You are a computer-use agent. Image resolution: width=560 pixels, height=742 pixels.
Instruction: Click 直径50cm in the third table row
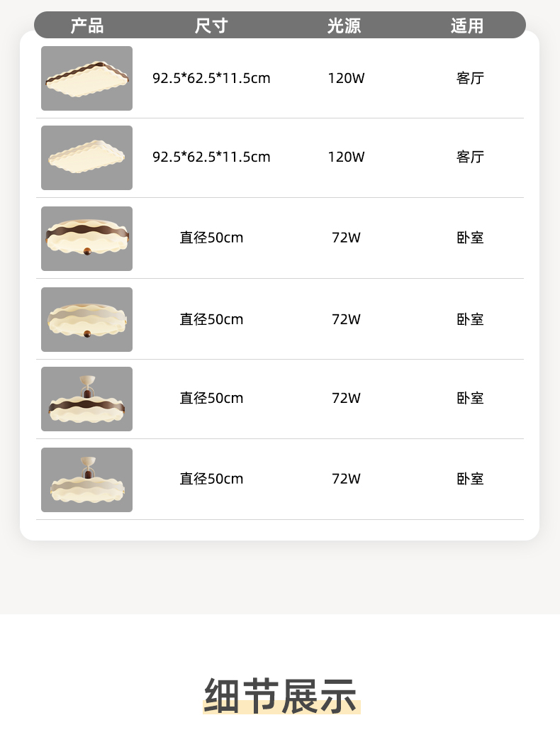pos(211,238)
